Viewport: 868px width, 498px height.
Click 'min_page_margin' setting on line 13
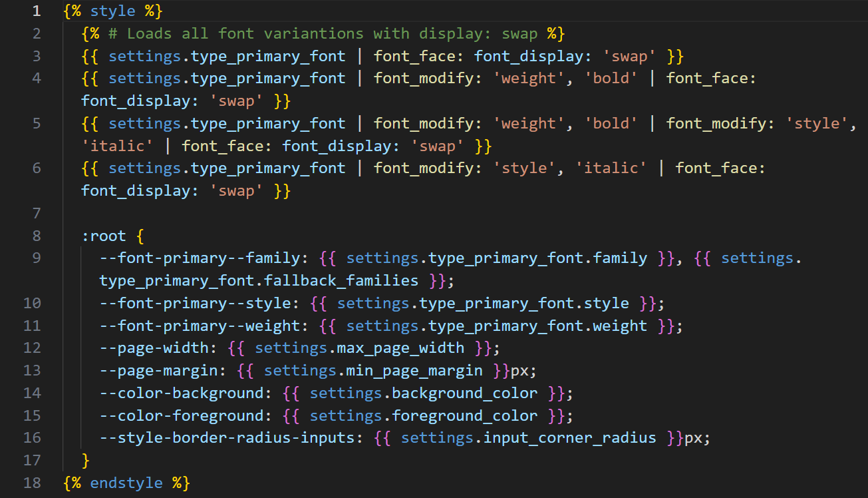click(x=414, y=371)
